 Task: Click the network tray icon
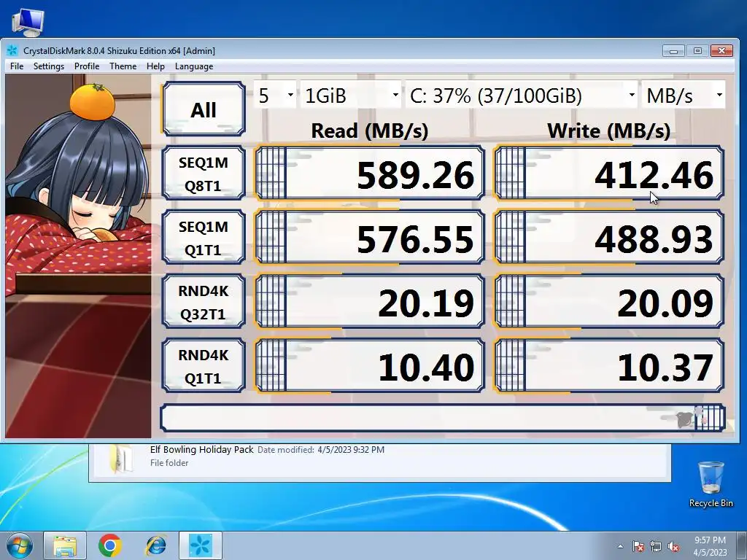click(x=656, y=547)
